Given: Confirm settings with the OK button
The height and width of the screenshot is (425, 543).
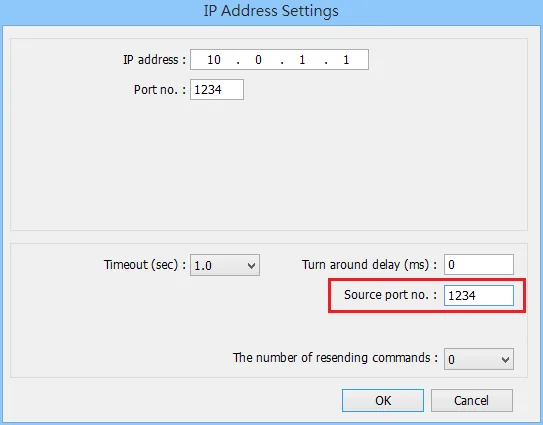Looking at the screenshot, I should 383,400.
